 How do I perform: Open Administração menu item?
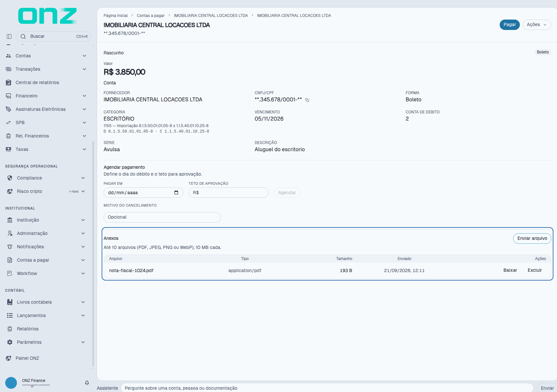[x=46, y=233]
